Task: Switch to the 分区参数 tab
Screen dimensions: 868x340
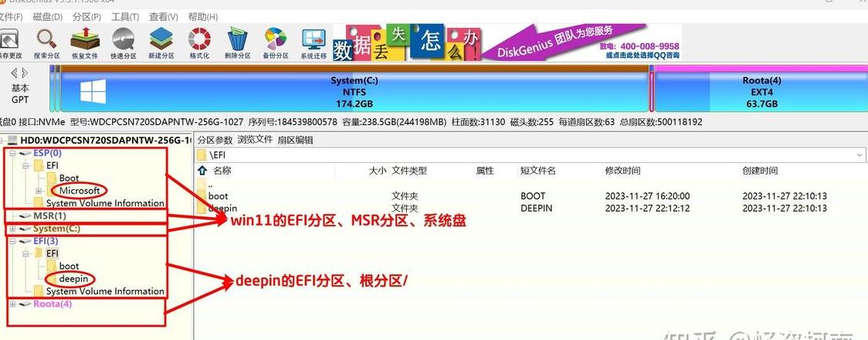Action: [x=215, y=140]
